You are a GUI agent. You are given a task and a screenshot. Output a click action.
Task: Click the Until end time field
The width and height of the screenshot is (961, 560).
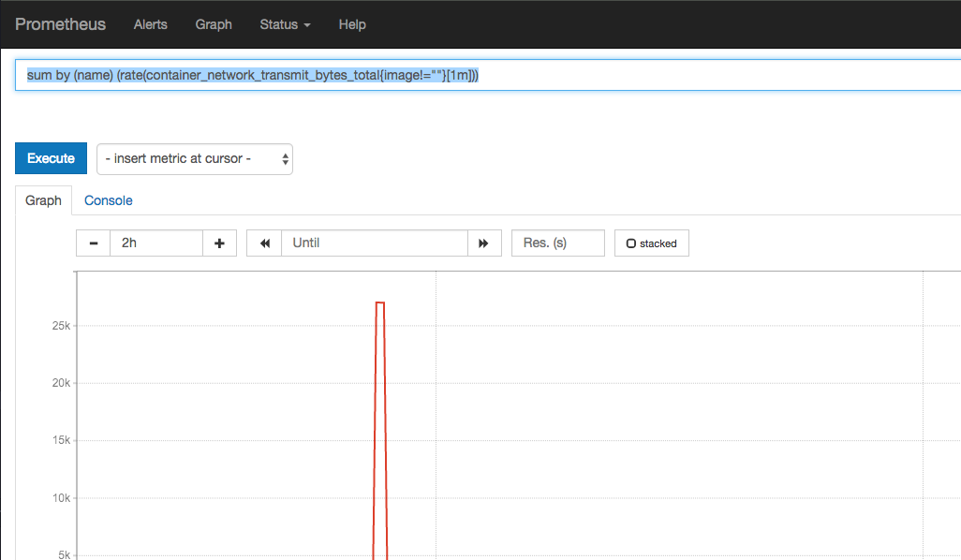(x=374, y=243)
